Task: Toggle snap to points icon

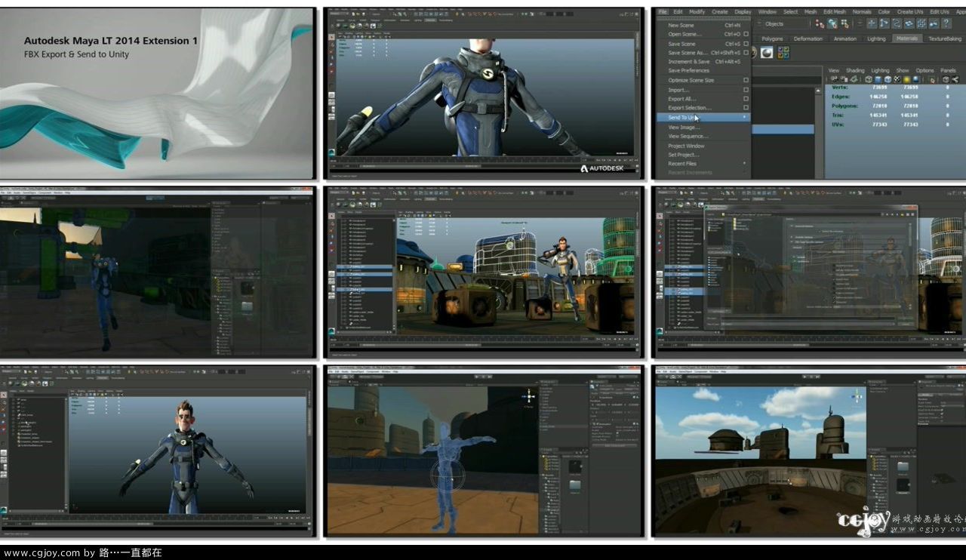Action: coord(897,23)
